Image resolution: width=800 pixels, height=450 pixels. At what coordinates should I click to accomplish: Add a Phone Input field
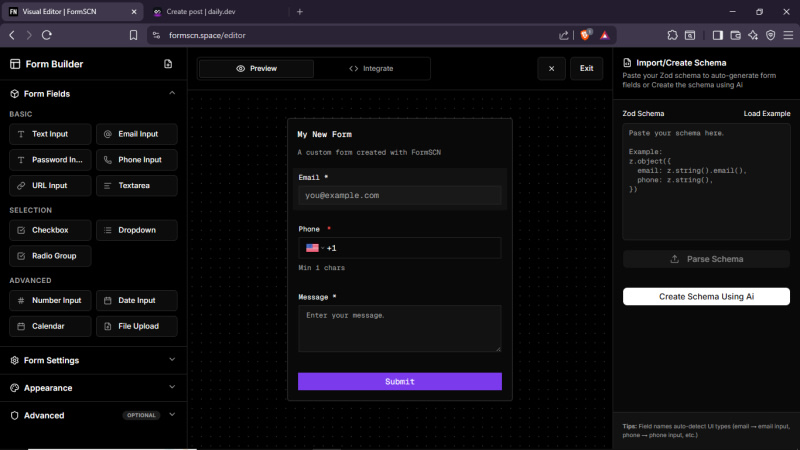point(137,160)
